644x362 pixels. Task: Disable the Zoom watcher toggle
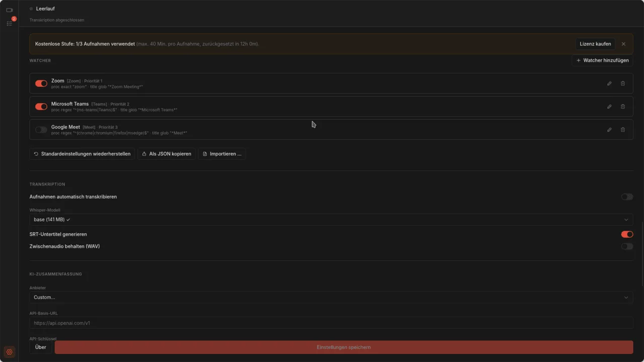(x=41, y=83)
